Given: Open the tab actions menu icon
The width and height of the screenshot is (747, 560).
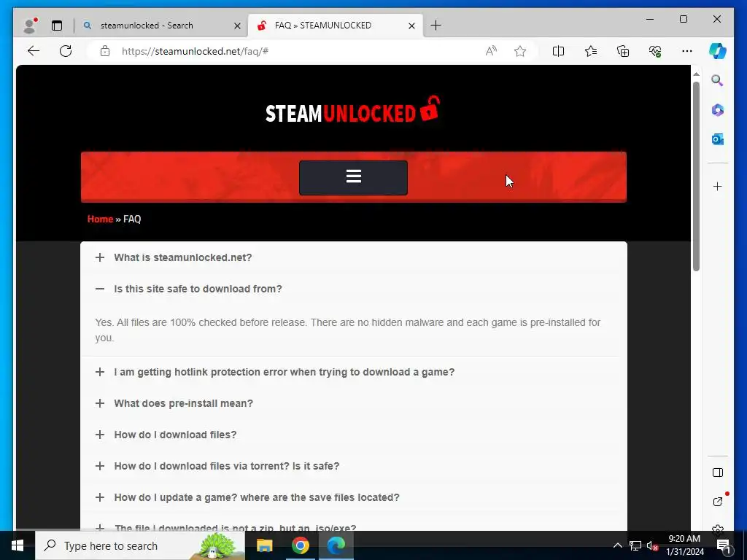Looking at the screenshot, I should (x=57, y=26).
